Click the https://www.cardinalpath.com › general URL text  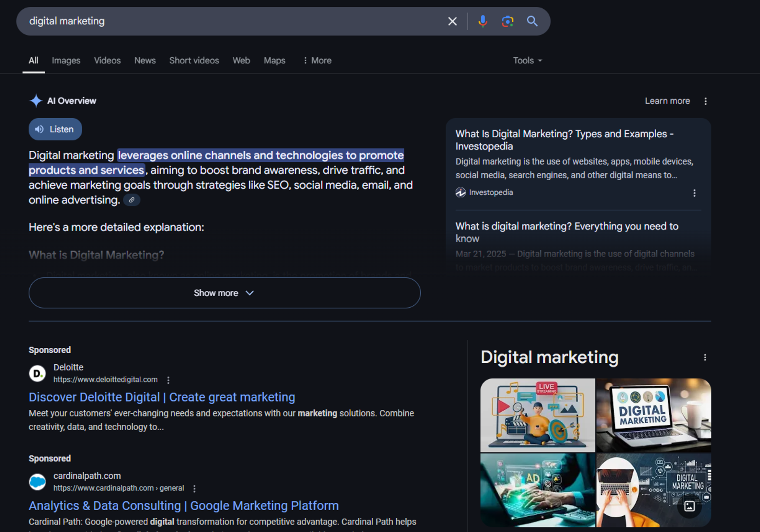pos(119,488)
